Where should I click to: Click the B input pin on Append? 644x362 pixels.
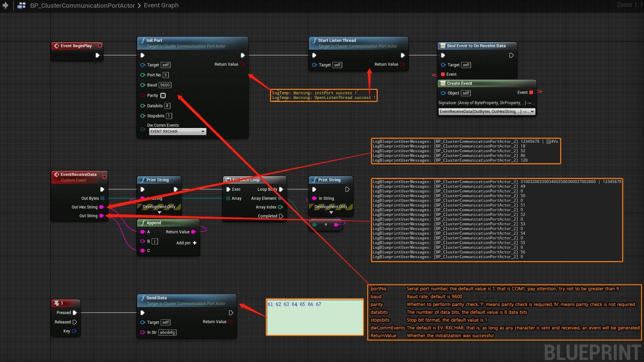point(142,241)
